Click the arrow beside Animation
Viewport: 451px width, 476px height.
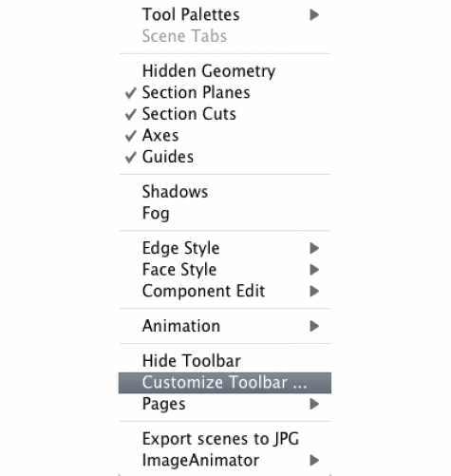[x=314, y=326]
